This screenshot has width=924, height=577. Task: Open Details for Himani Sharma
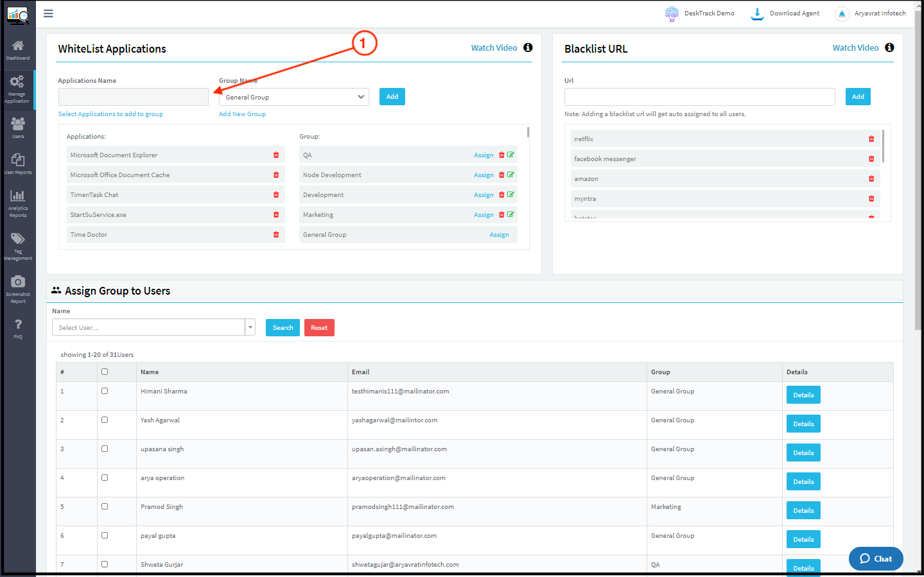803,395
